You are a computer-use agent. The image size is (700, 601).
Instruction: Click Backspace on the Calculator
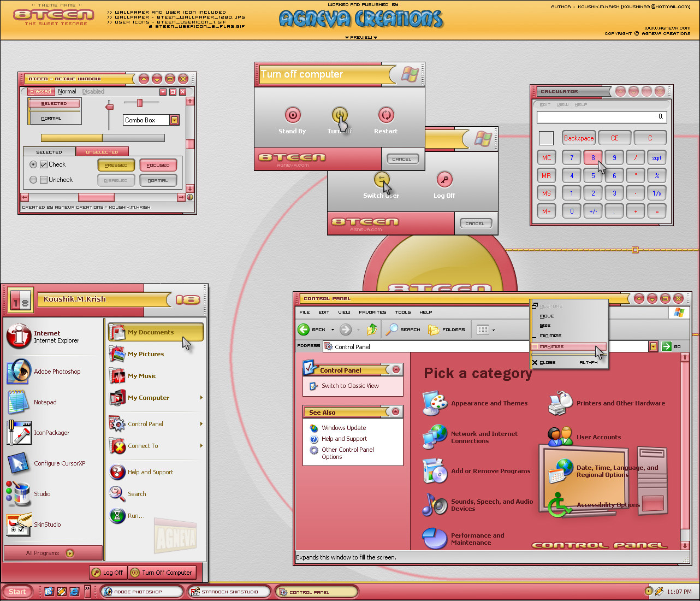point(579,138)
